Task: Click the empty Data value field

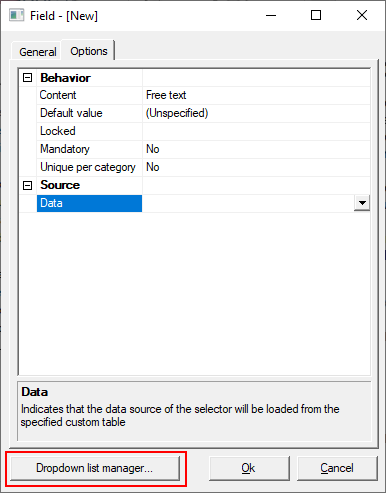Action: (x=248, y=203)
